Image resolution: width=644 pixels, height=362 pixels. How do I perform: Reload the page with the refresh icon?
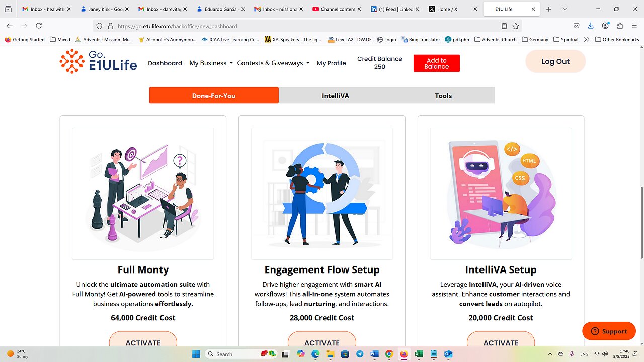(x=39, y=26)
